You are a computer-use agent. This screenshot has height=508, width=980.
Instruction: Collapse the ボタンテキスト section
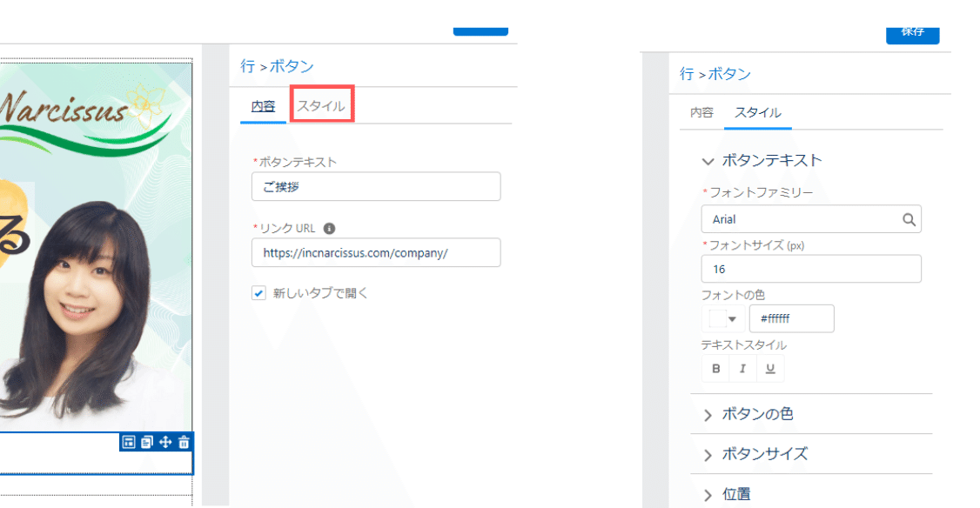708,161
